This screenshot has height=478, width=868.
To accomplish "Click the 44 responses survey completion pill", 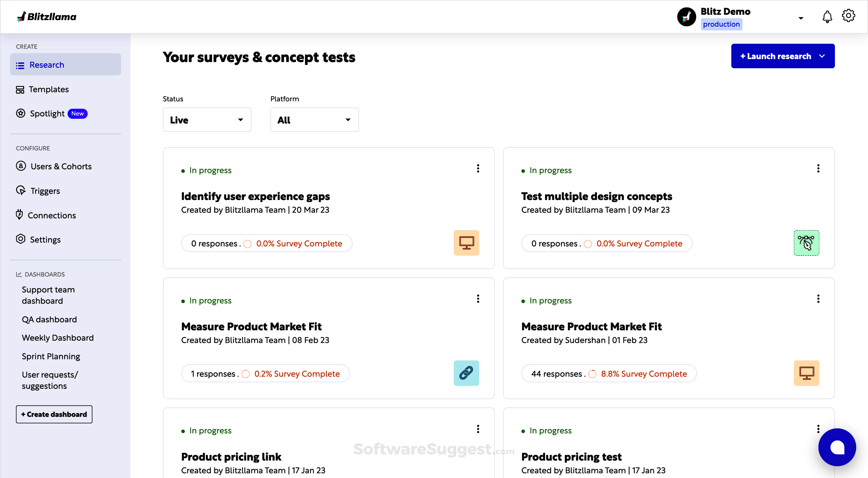I will pos(608,373).
